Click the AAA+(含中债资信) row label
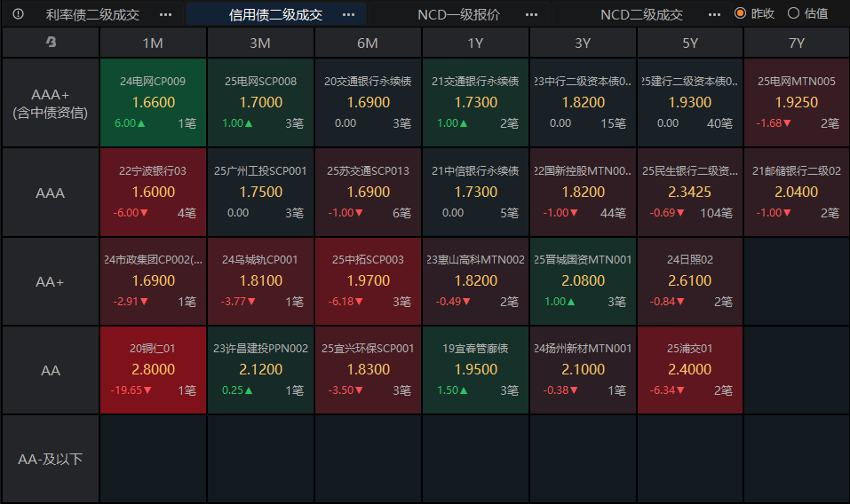 (x=51, y=103)
